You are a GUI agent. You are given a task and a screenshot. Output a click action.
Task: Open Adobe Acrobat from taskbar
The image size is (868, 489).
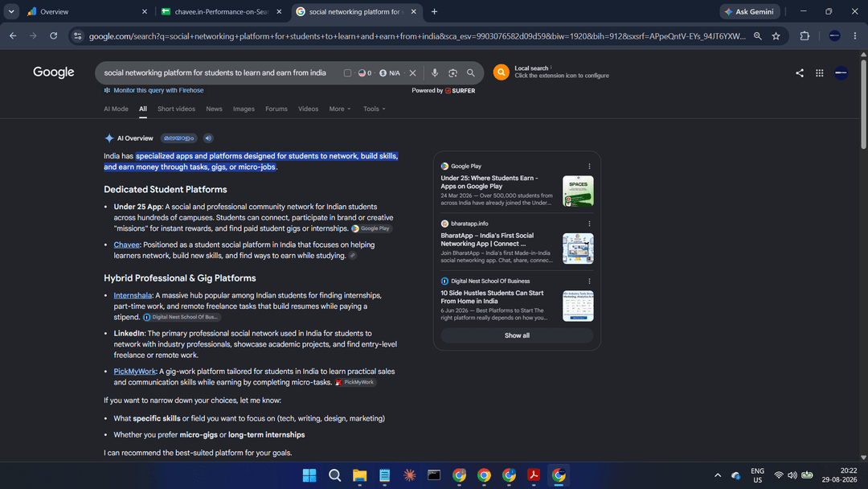(534, 475)
